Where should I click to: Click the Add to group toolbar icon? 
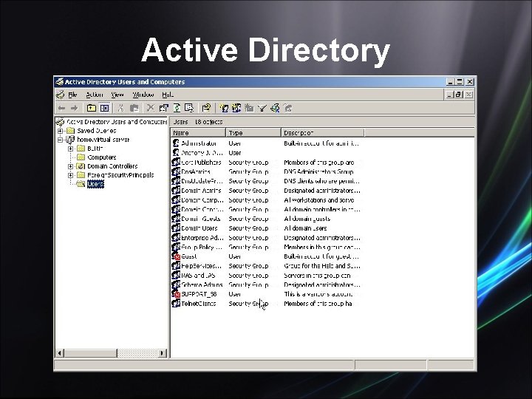click(x=288, y=108)
